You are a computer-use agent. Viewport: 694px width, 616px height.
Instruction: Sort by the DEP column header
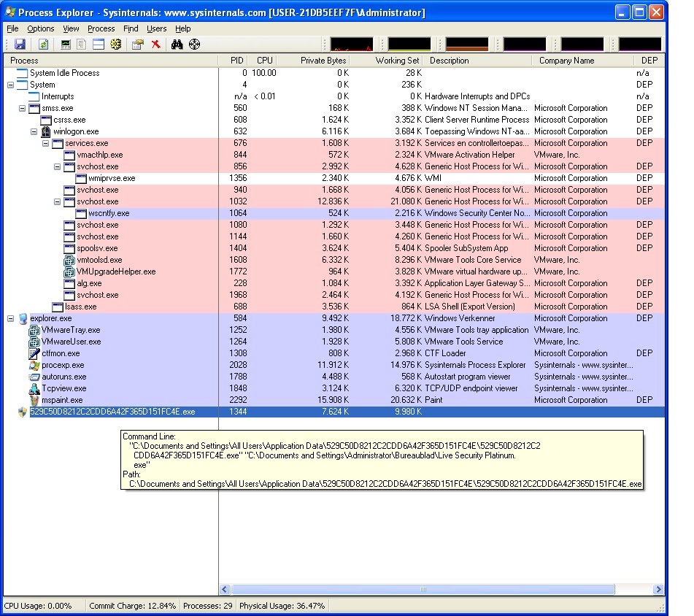click(x=649, y=61)
